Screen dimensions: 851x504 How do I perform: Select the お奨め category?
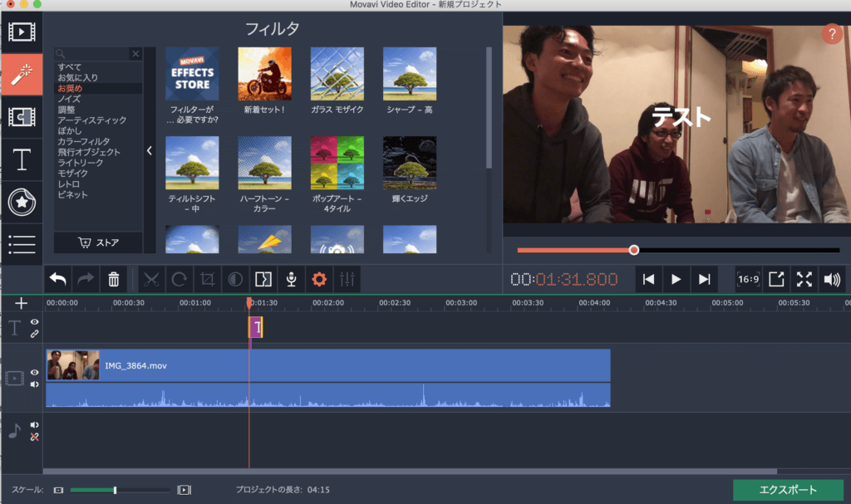70,89
